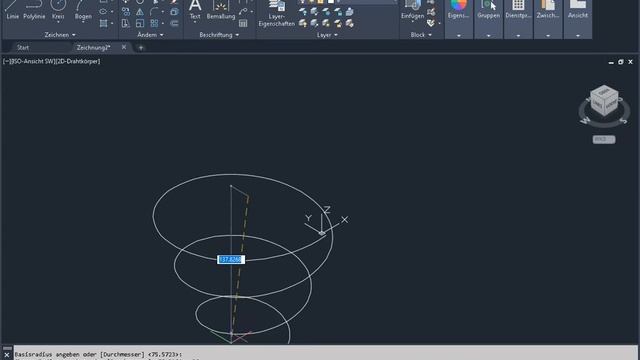Select the ellipse tool in Zeichnen
The width and height of the screenshot is (640, 360).
pos(103,11)
